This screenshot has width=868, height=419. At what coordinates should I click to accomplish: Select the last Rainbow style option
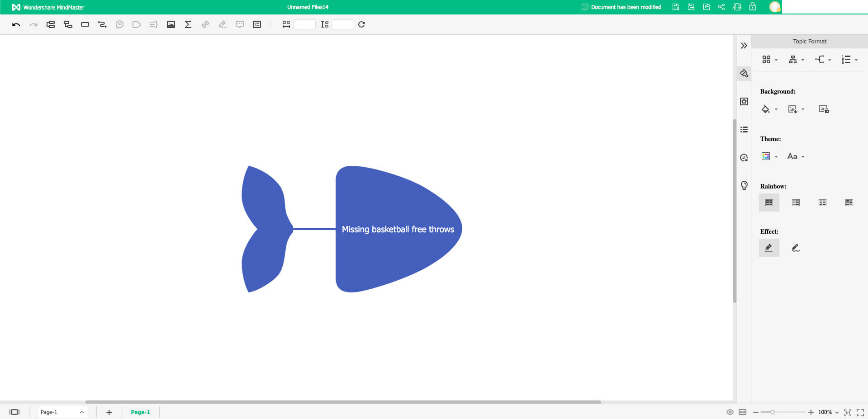coord(849,203)
